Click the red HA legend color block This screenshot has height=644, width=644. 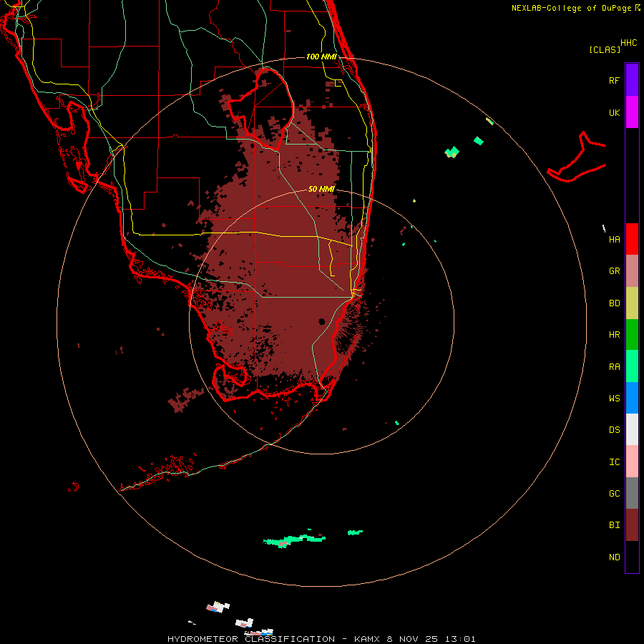tap(632, 239)
